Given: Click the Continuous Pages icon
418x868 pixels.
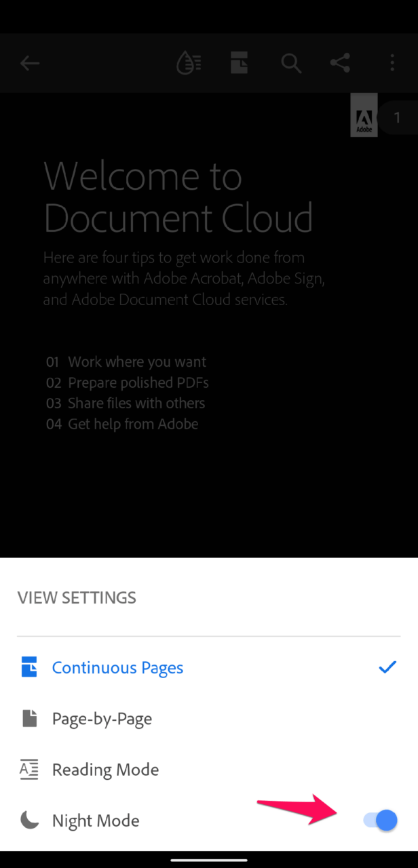Looking at the screenshot, I should 28,667.
